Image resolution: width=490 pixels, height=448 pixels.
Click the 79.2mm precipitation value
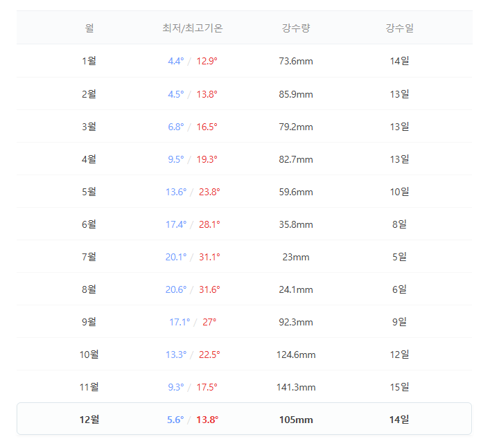point(296,127)
